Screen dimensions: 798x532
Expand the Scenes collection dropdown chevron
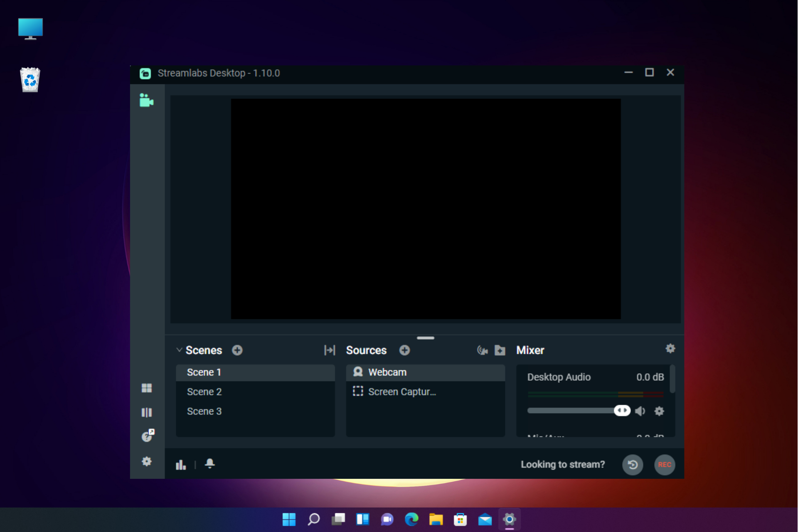coord(179,350)
